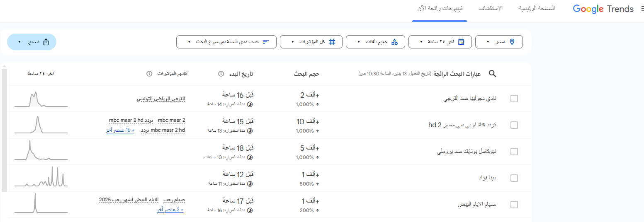The image size is (644, 222).
Task: Click the location pin icon in مصر filter
Action: pyautogui.click(x=512, y=42)
